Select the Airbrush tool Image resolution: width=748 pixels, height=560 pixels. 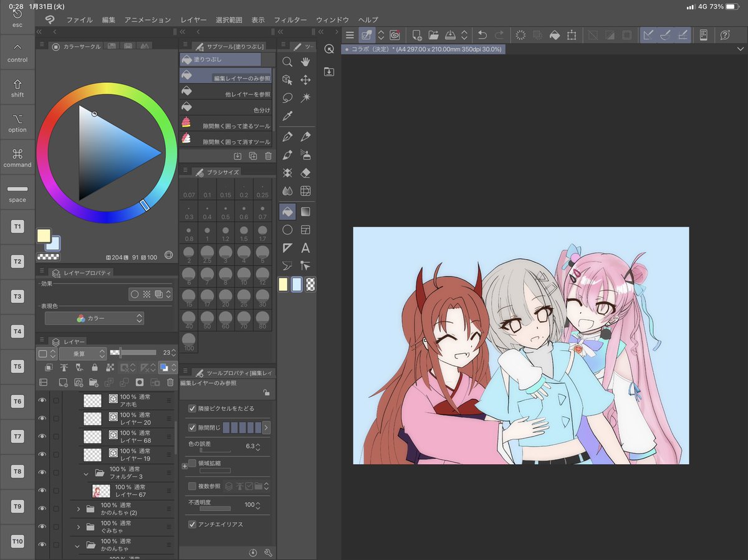click(x=305, y=154)
